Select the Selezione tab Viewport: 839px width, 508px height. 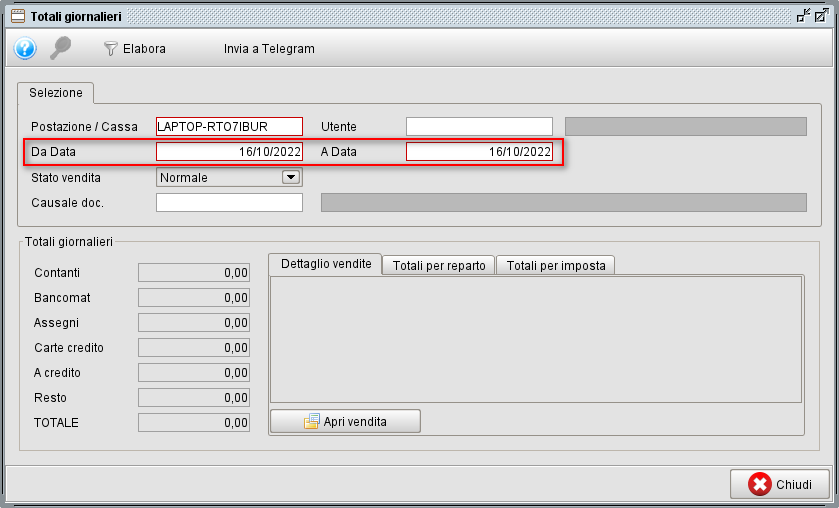coord(56,92)
